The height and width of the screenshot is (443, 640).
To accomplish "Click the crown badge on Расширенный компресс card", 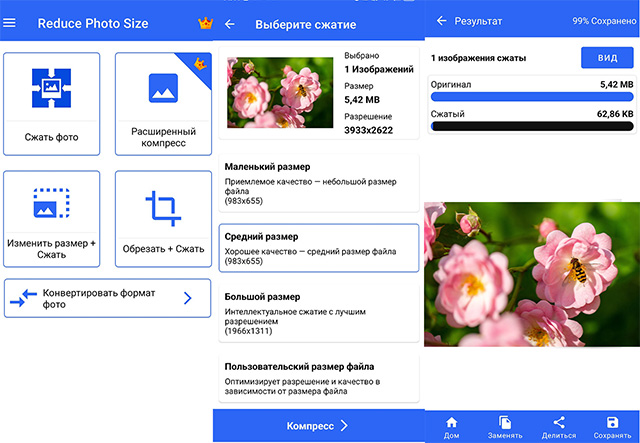I will [x=200, y=64].
